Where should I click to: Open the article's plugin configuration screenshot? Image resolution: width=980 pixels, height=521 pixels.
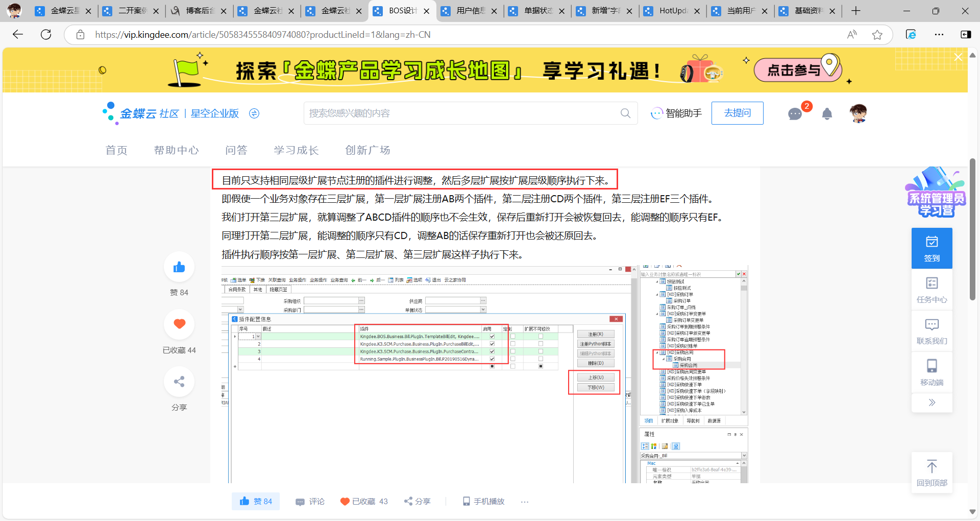point(485,374)
